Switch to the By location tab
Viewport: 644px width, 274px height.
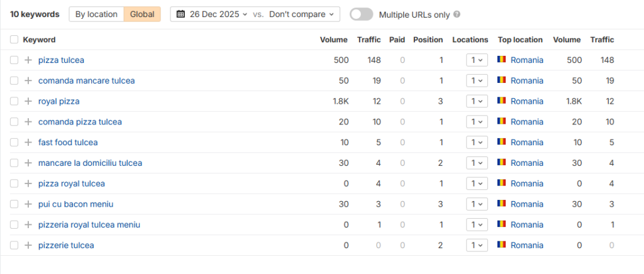(x=96, y=14)
